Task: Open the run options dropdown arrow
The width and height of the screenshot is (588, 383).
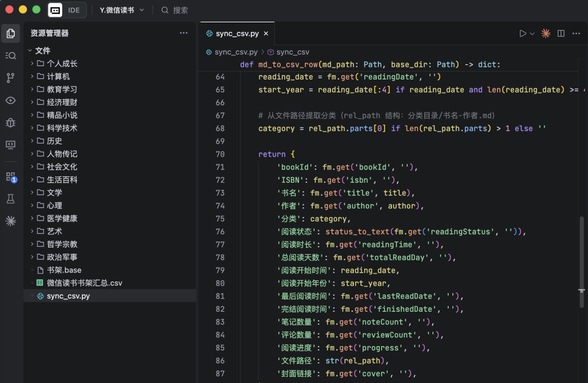Action: (532, 34)
